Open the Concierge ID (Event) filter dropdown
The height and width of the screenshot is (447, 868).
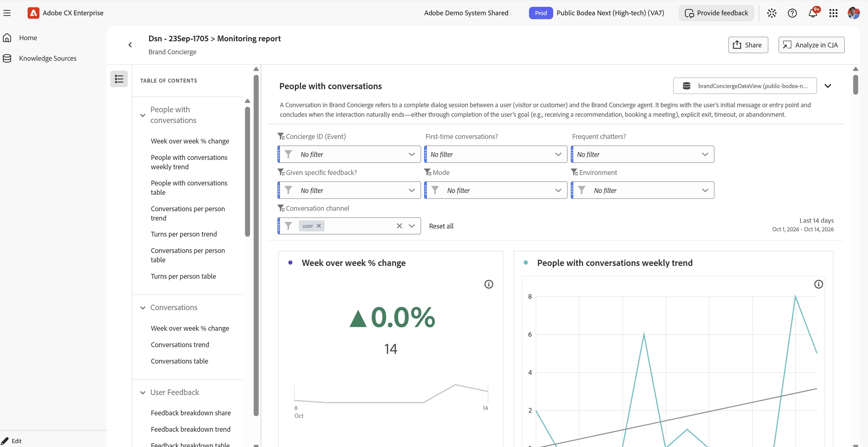[x=349, y=154]
